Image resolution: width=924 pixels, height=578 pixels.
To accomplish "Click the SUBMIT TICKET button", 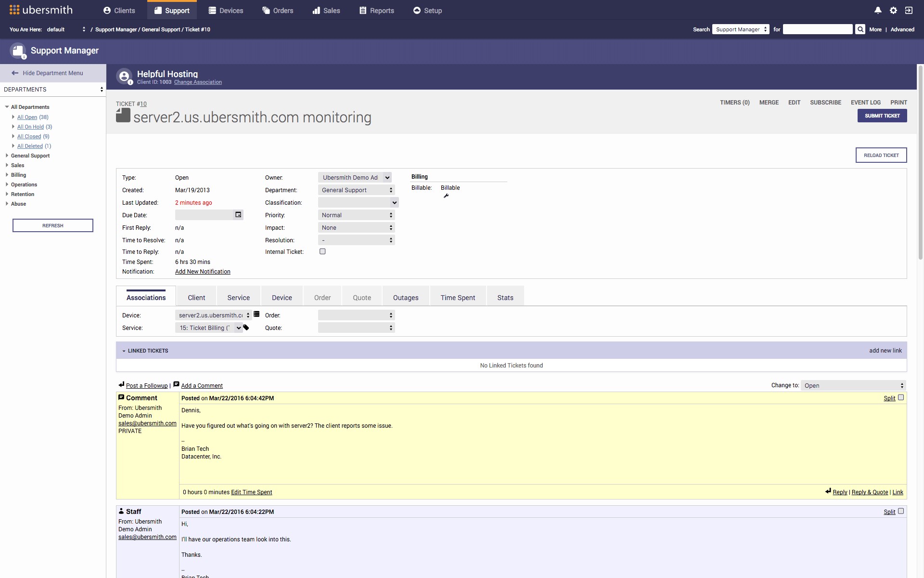I will 882,116.
